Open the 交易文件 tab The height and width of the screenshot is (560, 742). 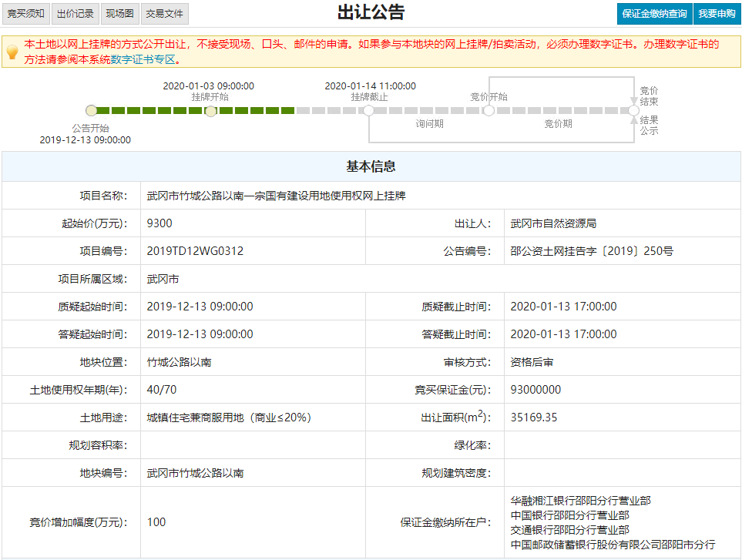(x=165, y=14)
